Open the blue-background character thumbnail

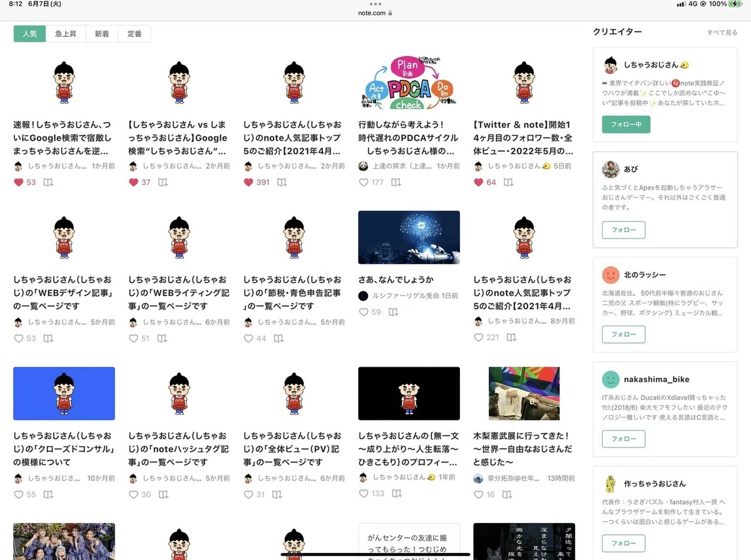pyautogui.click(x=64, y=394)
